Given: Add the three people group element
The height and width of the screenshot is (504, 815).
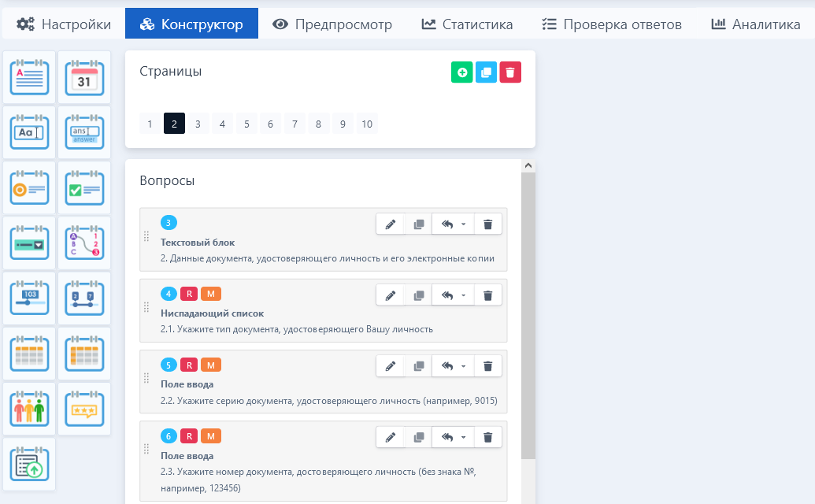Looking at the screenshot, I should 29,409.
